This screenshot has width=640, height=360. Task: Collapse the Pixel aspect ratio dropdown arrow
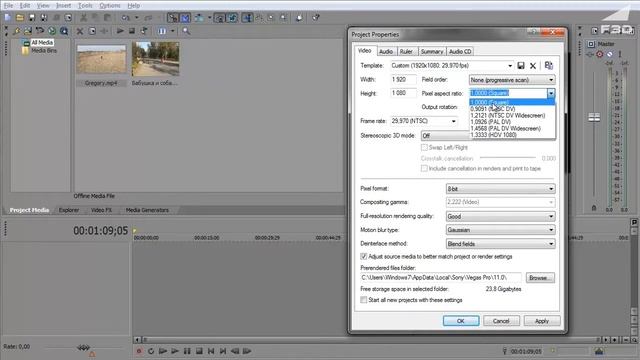pos(551,93)
